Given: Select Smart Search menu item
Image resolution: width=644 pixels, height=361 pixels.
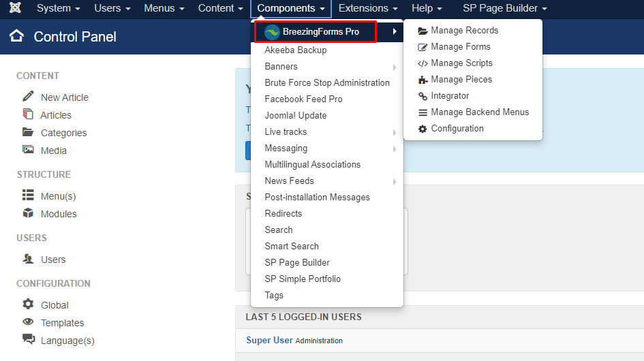Looking at the screenshot, I should [292, 247].
